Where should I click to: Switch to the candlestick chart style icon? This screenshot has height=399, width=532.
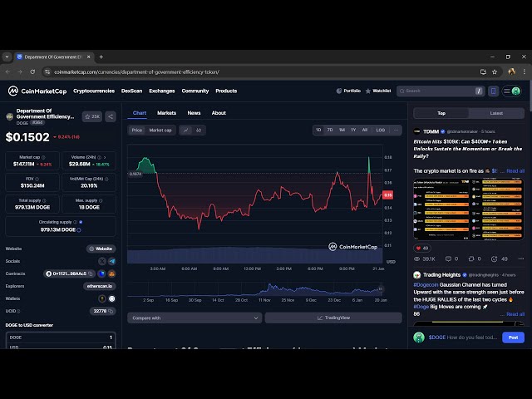[199, 130]
